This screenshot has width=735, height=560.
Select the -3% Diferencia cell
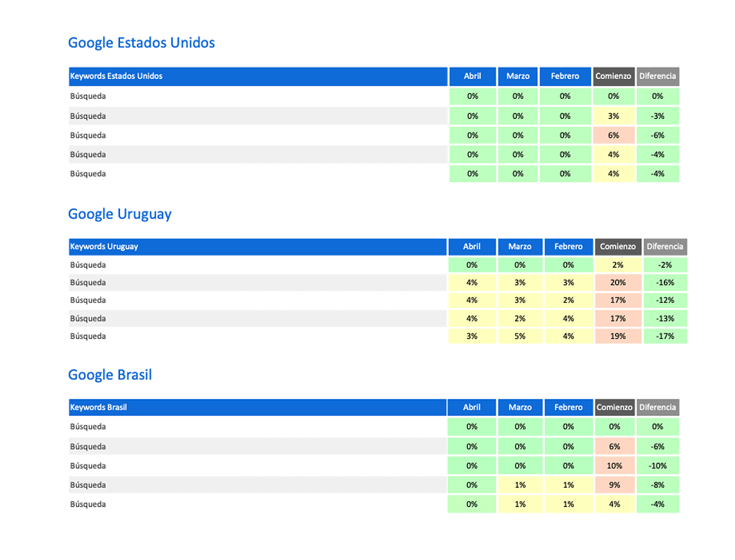(658, 116)
